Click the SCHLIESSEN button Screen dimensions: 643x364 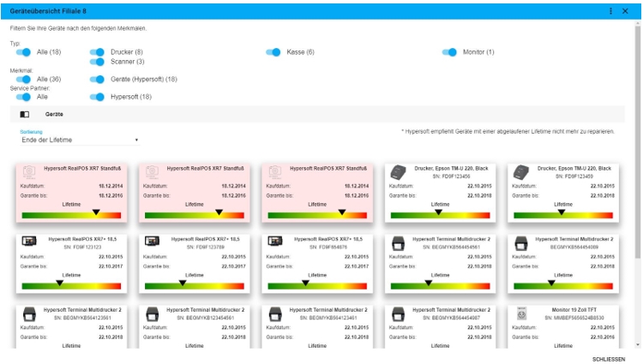tap(609, 359)
